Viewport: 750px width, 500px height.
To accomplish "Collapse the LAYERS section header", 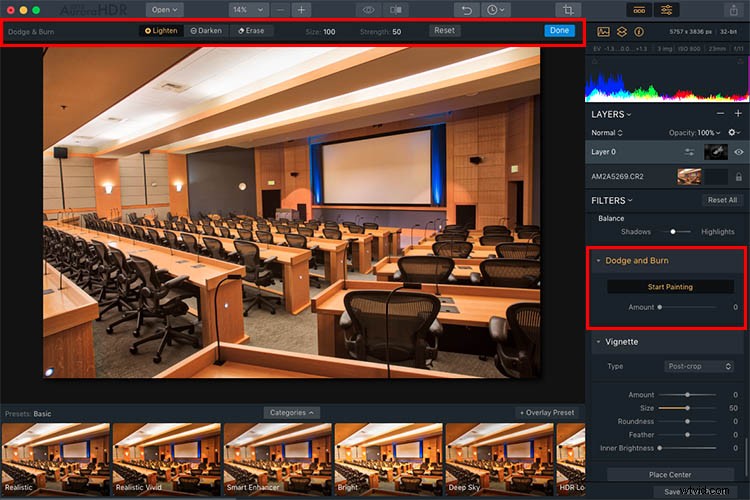I will click(x=611, y=114).
